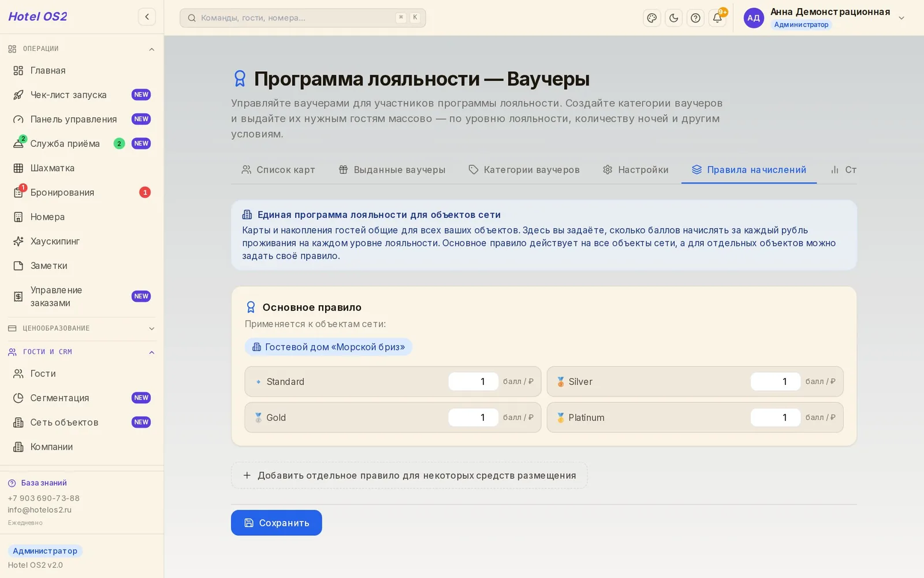Open Бронирования clipboard icon
The image size is (924, 578).
pos(18,192)
